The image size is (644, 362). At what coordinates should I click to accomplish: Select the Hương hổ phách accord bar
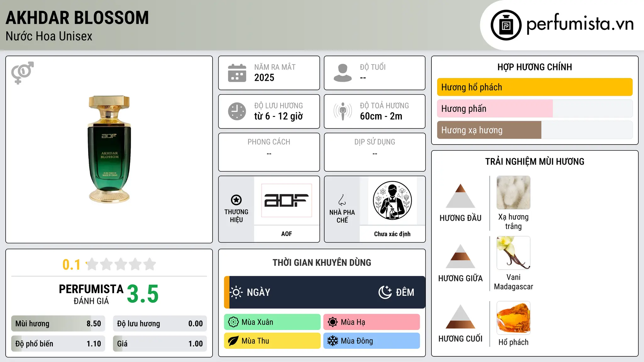[535, 87]
